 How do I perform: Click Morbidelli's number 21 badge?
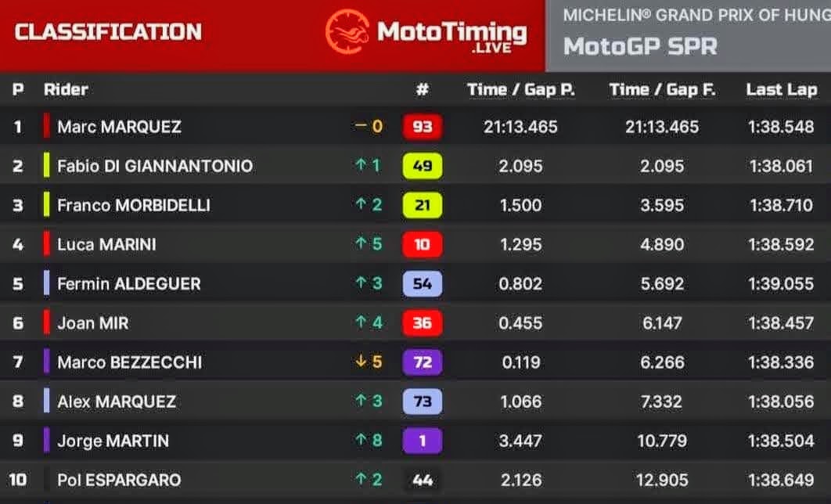click(423, 205)
